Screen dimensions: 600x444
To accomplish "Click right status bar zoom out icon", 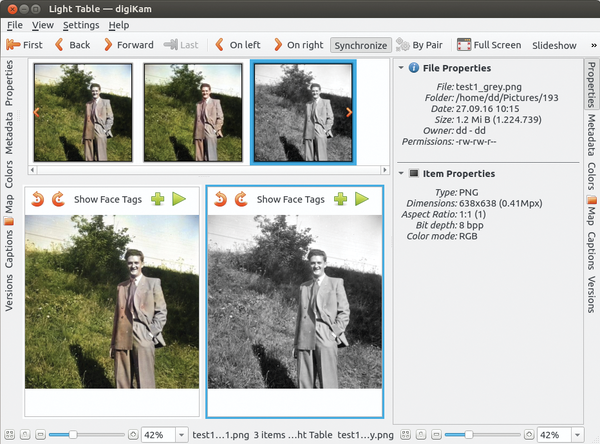I will [x=436, y=434].
